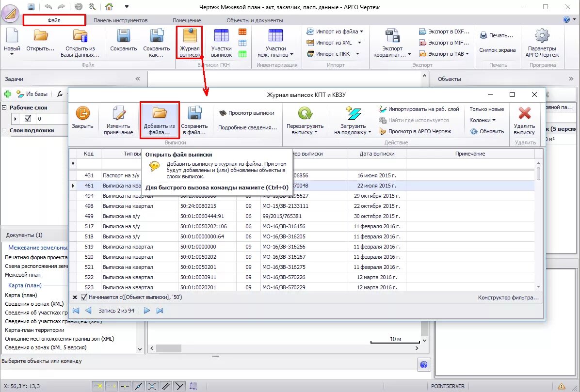Sort by Дата выписки column header
Viewport: 580px width, 392px height.
(377, 154)
